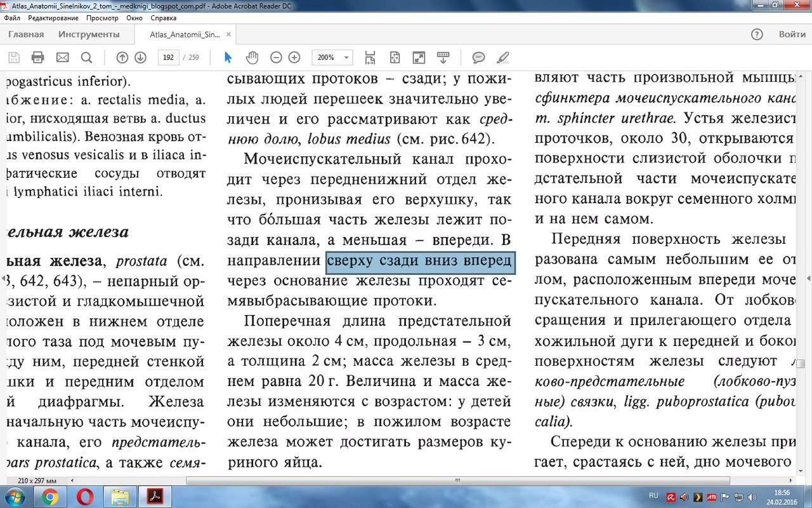Zoom in with the plus button

tap(294, 58)
